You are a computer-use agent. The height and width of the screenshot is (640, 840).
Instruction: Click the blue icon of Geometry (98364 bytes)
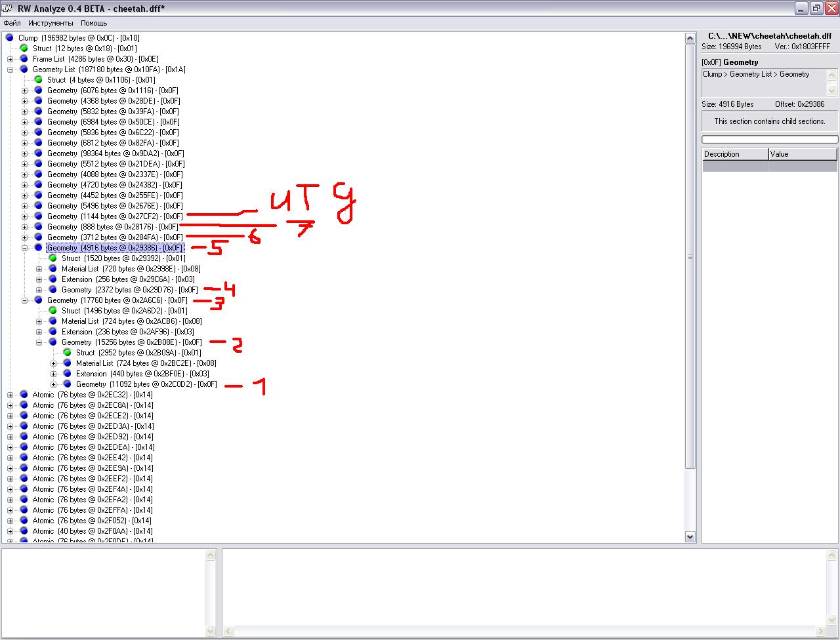click(x=38, y=153)
